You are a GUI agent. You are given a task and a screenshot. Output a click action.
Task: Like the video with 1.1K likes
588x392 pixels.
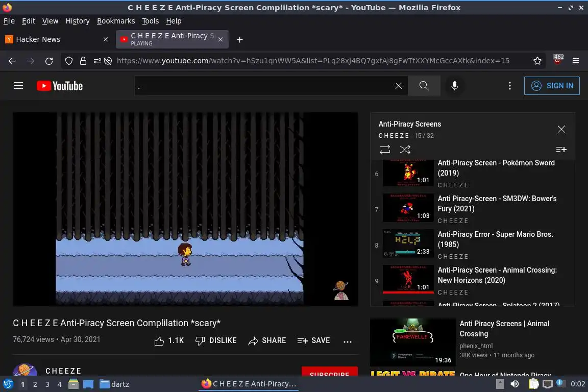point(169,340)
